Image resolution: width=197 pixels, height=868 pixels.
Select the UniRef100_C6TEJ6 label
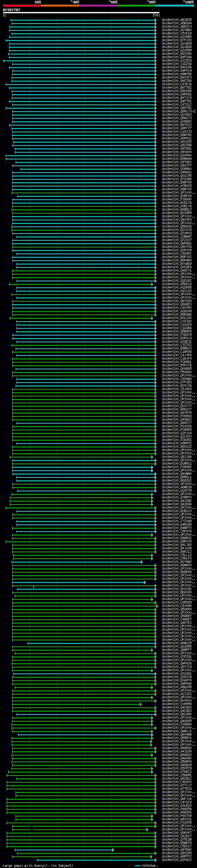(x=177, y=84)
